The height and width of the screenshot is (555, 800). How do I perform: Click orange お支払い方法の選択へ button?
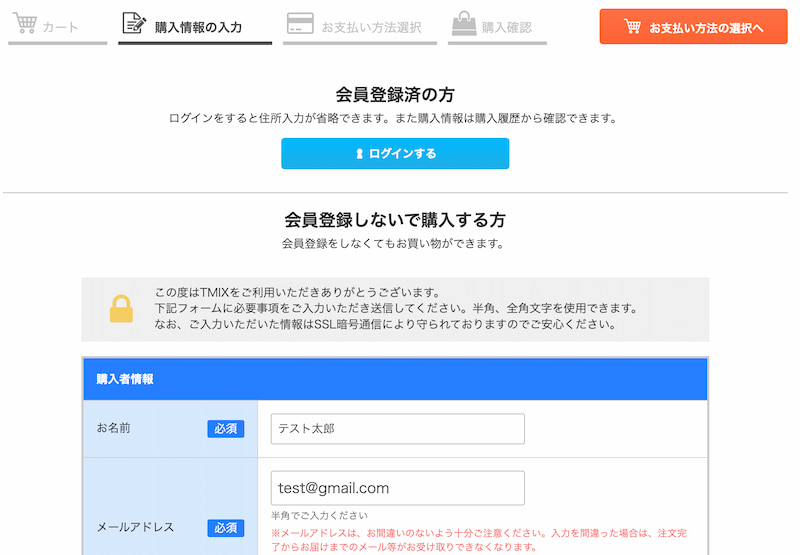(693, 27)
